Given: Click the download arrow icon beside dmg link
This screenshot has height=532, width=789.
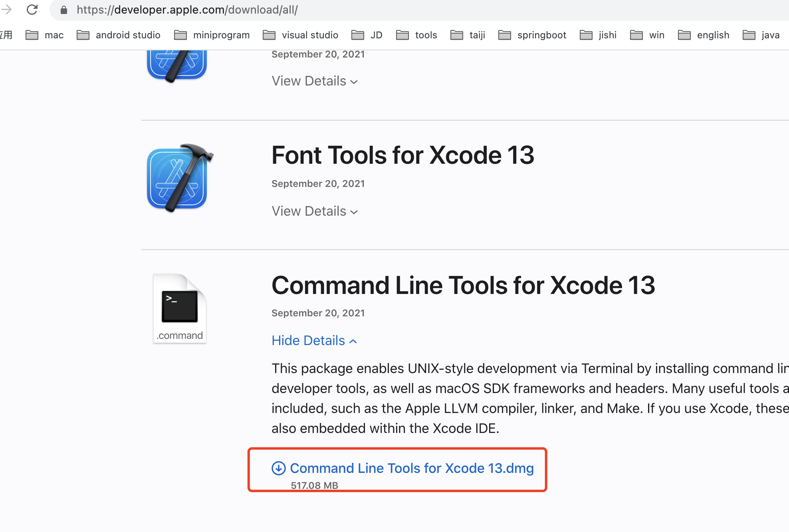Looking at the screenshot, I should click(278, 468).
